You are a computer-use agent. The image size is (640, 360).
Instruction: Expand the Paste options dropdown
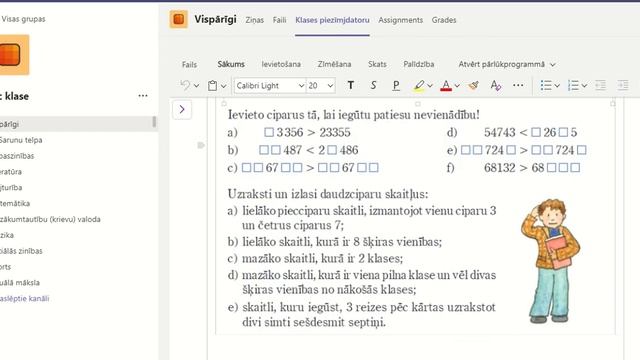(223, 86)
